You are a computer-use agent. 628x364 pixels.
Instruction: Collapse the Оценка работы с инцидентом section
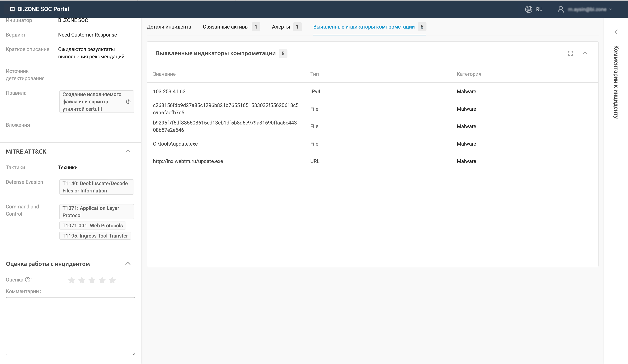tap(128, 264)
